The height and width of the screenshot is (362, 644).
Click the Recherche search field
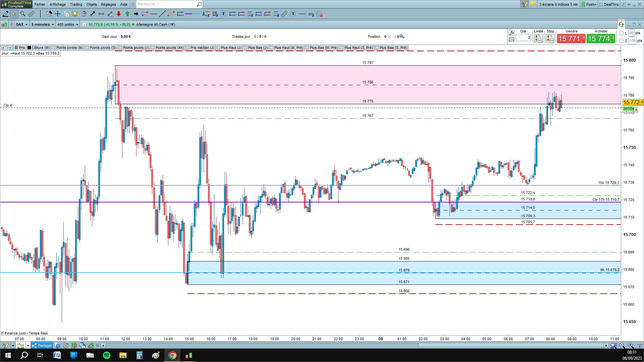tap(166, 4)
